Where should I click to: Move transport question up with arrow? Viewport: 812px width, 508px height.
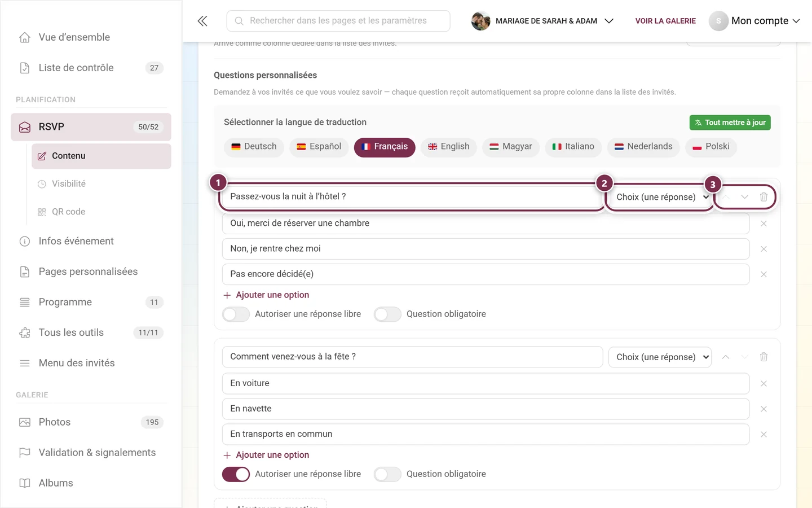click(x=726, y=357)
